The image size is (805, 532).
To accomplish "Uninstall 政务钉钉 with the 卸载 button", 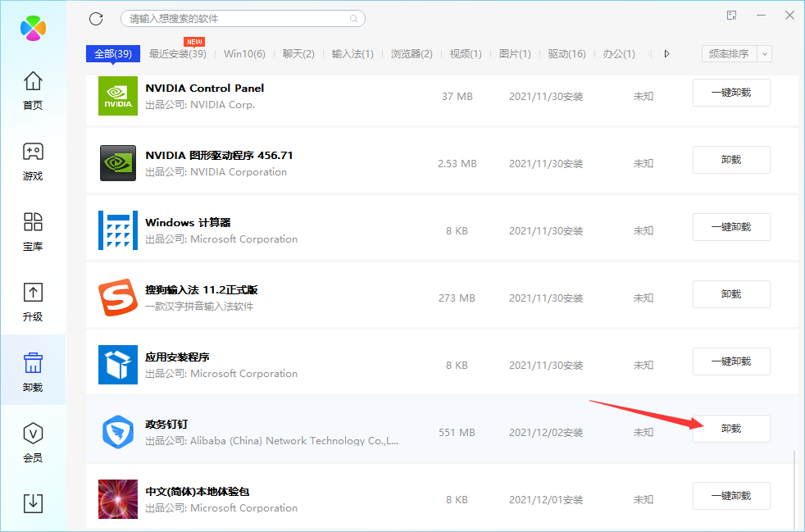I will click(x=731, y=429).
